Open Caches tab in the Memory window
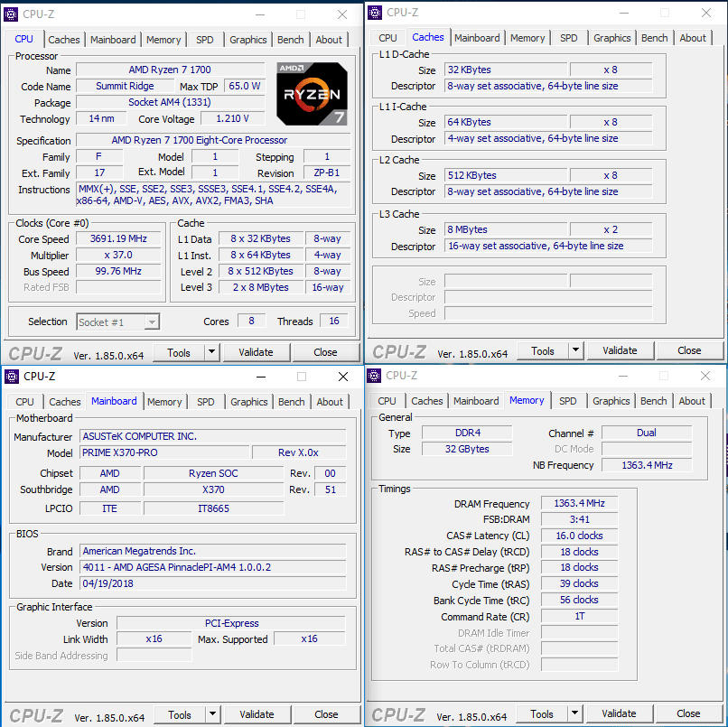Screen dimensions: 728x727 (x=427, y=401)
